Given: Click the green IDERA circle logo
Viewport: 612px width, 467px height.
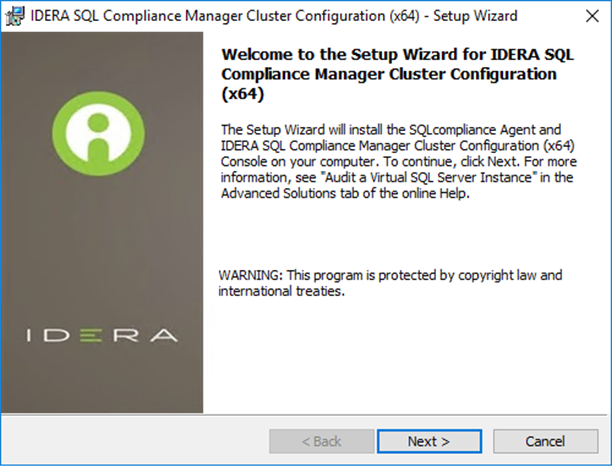Looking at the screenshot, I should (x=101, y=126).
